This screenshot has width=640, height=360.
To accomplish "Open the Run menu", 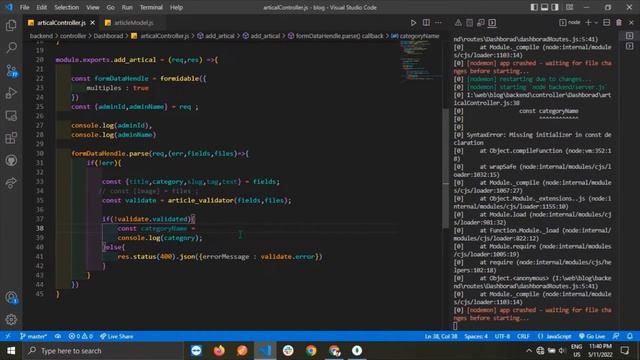I will point(127,7).
